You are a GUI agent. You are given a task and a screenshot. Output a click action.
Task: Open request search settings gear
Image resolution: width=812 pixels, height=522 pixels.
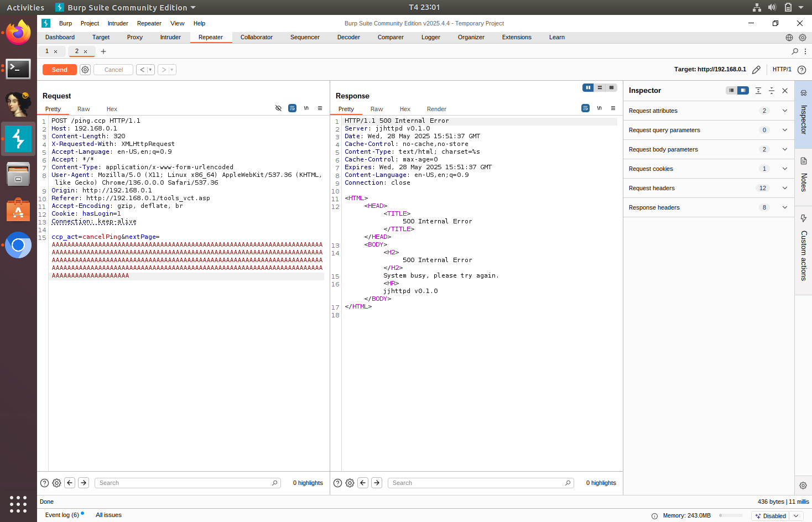pos(57,483)
